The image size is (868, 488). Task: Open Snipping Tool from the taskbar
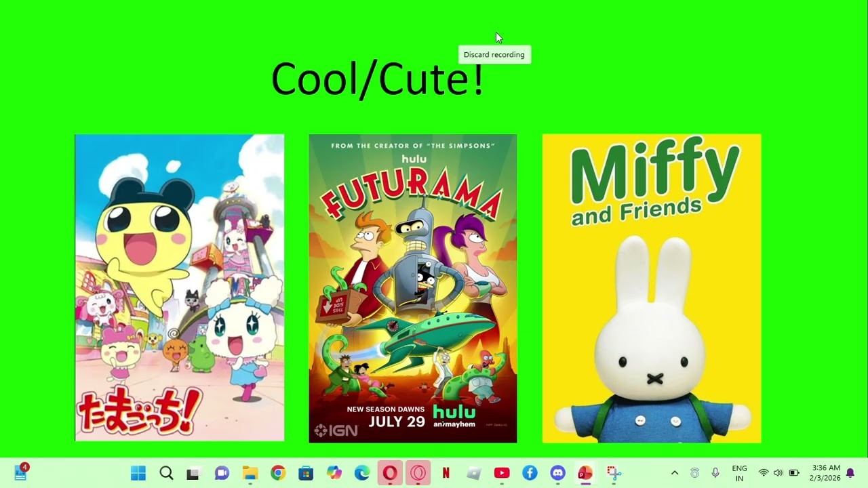pyautogui.click(x=614, y=473)
